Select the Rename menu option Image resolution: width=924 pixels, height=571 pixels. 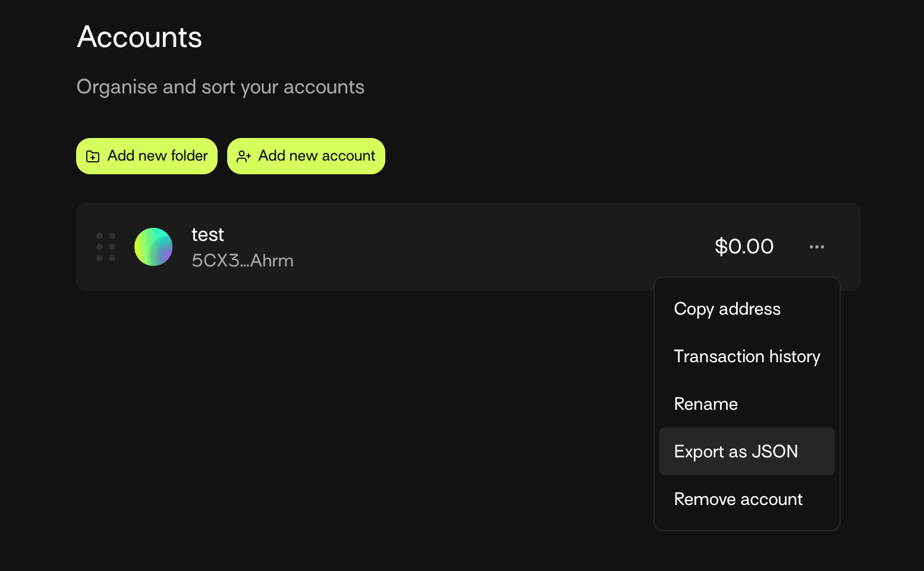pyautogui.click(x=706, y=404)
